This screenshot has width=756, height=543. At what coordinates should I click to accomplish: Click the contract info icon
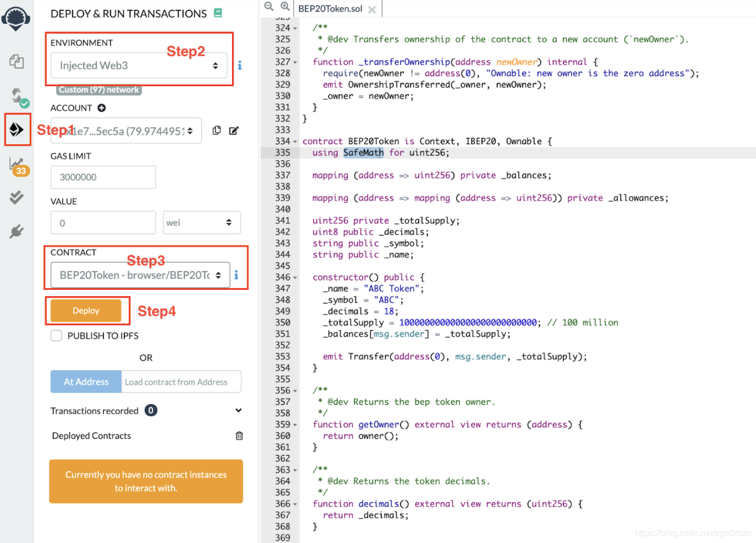coord(236,274)
